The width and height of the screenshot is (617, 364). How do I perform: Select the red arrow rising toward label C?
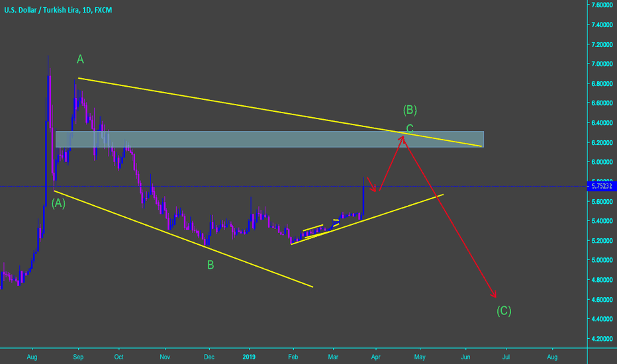point(391,163)
